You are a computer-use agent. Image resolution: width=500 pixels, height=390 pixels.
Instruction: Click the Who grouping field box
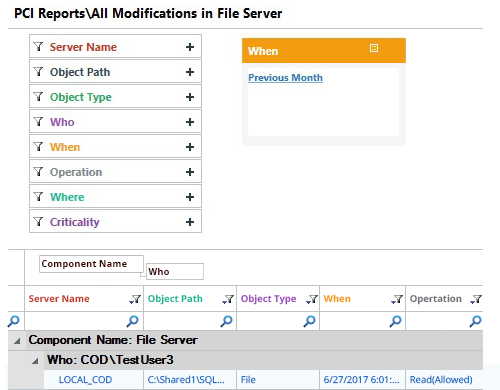[175, 271]
